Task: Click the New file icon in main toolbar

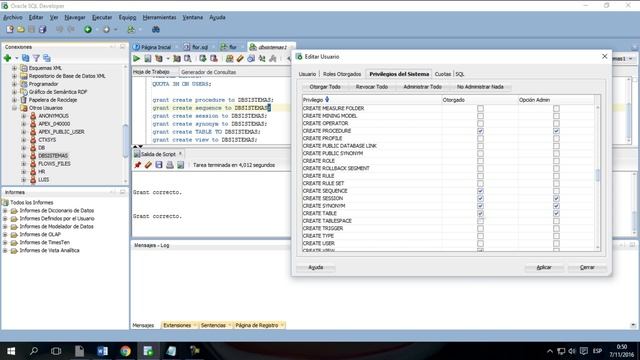Action: tap(10, 29)
